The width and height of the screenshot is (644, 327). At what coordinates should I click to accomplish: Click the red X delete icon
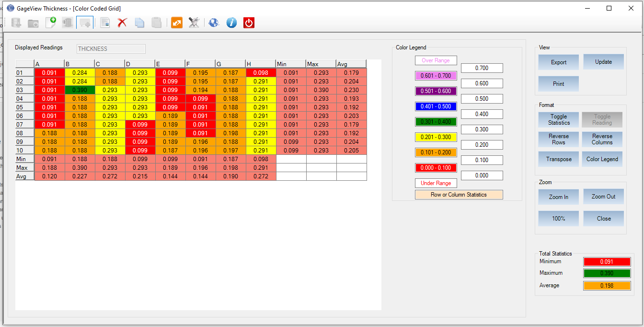point(122,22)
